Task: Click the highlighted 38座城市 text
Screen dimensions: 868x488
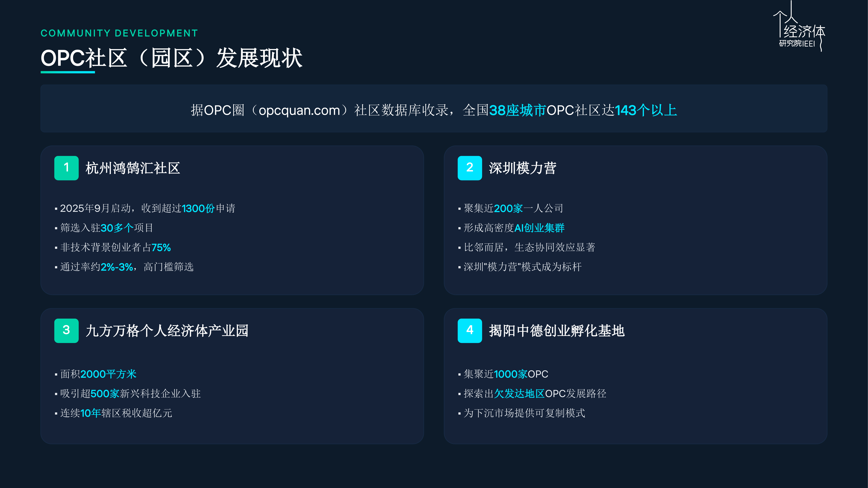Action: pos(518,110)
